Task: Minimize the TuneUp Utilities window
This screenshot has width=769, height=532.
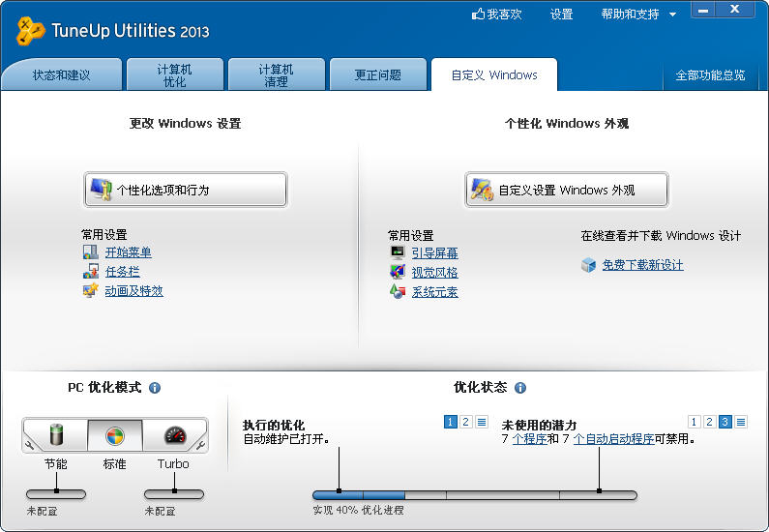Action: point(703,10)
